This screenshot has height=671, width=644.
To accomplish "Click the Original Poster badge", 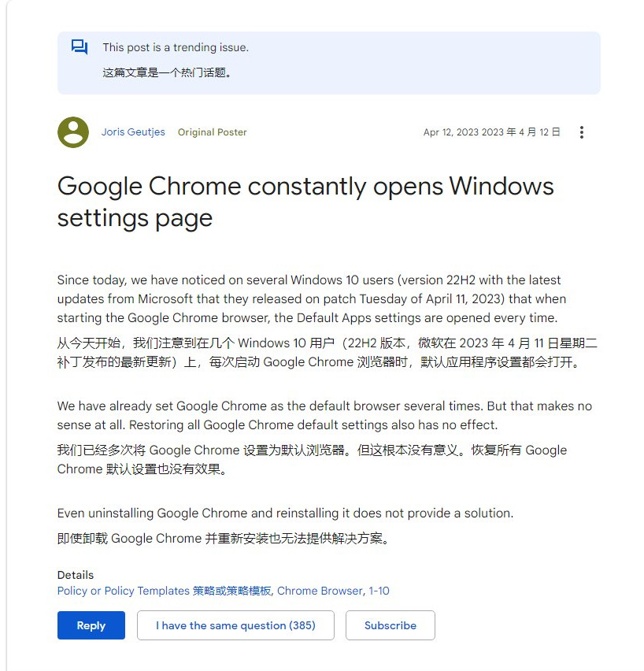I will (212, 132).
